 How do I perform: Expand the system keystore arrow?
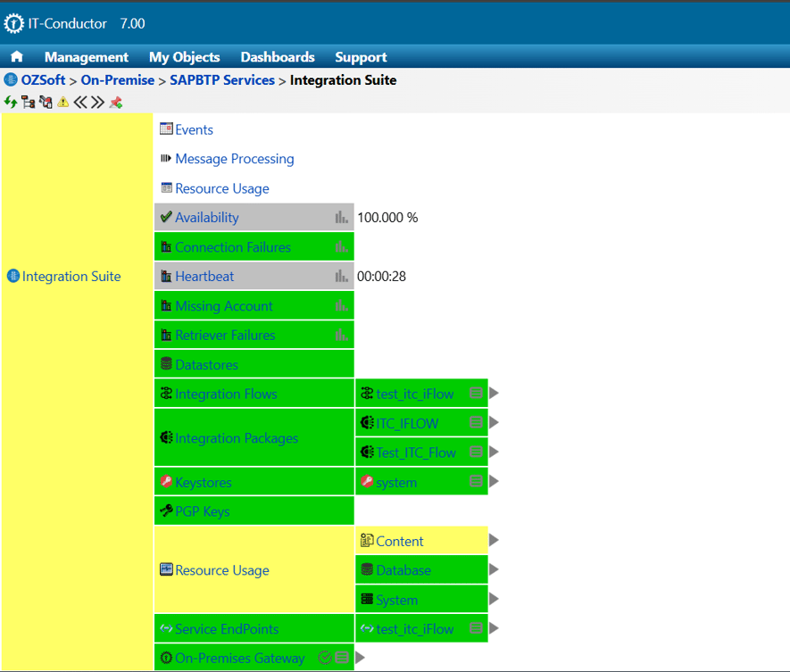pyautogui.click(x=495, y=481)
